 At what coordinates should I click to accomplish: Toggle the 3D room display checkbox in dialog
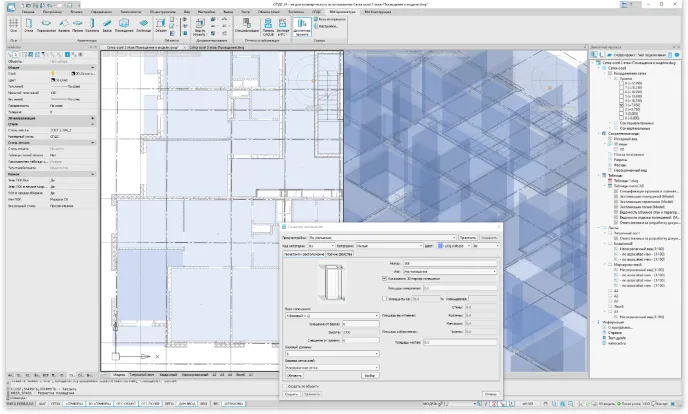[x=384, y=278]
